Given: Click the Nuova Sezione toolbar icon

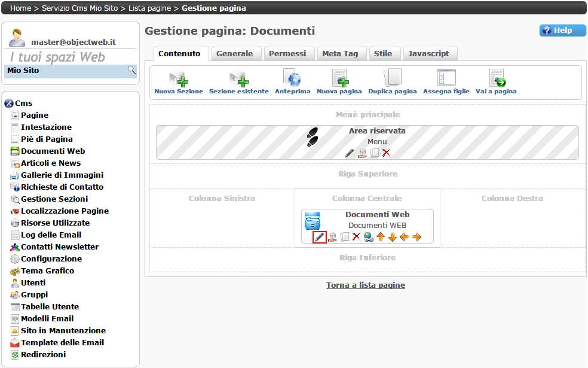Looking at the screenshot, I should point(178,78).
